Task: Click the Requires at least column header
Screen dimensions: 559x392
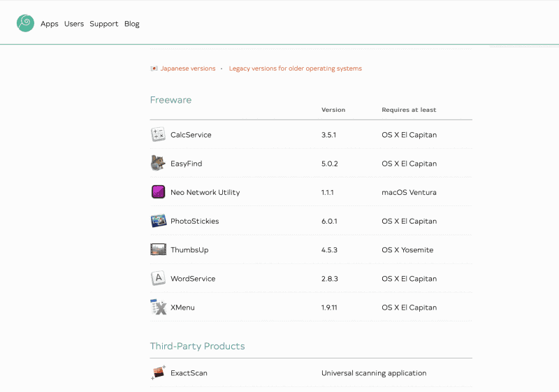Action: [409, 110]
